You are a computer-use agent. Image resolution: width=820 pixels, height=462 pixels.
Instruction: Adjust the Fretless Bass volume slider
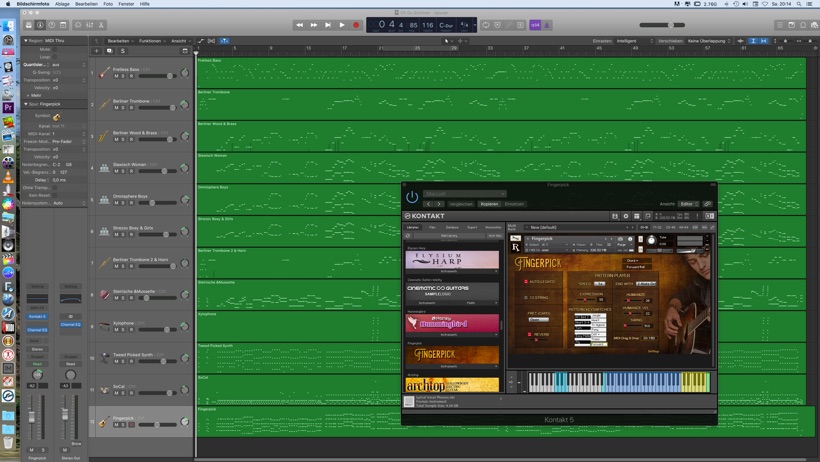157,76
